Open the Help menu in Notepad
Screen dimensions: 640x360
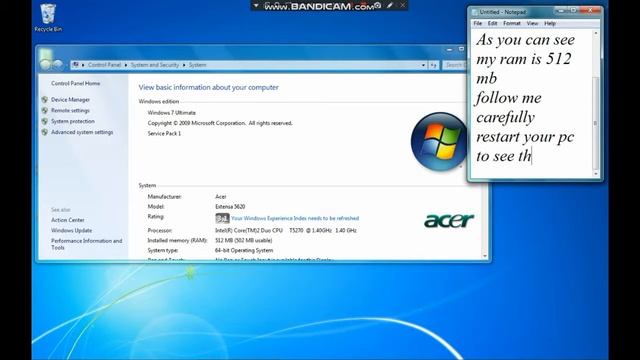[x=550, y=24]
